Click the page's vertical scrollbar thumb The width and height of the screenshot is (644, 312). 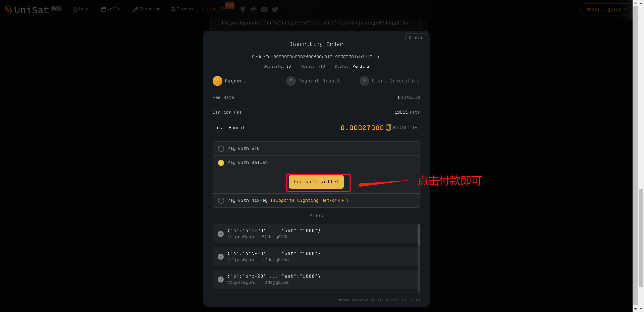pos(641,238)
